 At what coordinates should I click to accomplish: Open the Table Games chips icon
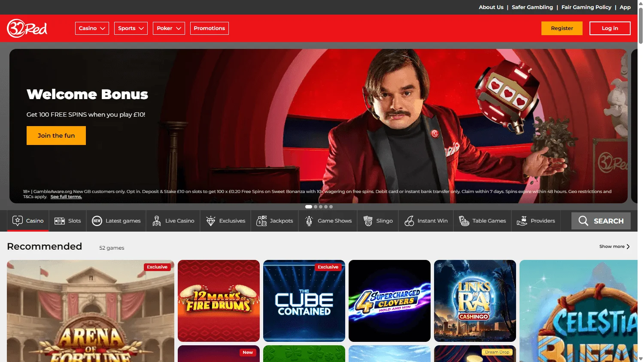tap(464, 221)
